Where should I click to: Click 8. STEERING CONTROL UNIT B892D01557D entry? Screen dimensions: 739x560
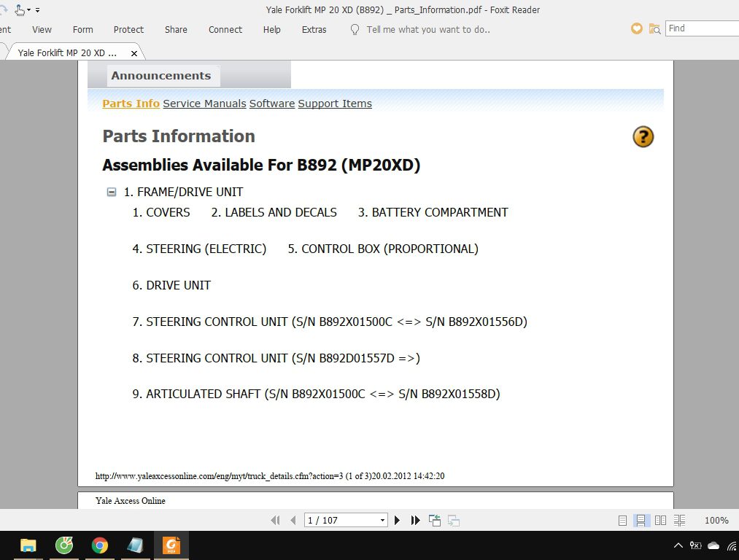pos(276,359)
